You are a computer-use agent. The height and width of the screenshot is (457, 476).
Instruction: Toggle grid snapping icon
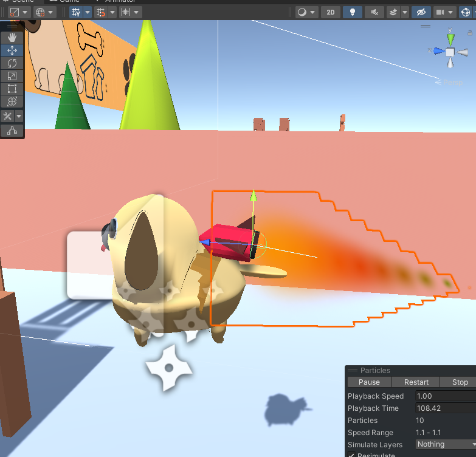click(x=101, y=12)
